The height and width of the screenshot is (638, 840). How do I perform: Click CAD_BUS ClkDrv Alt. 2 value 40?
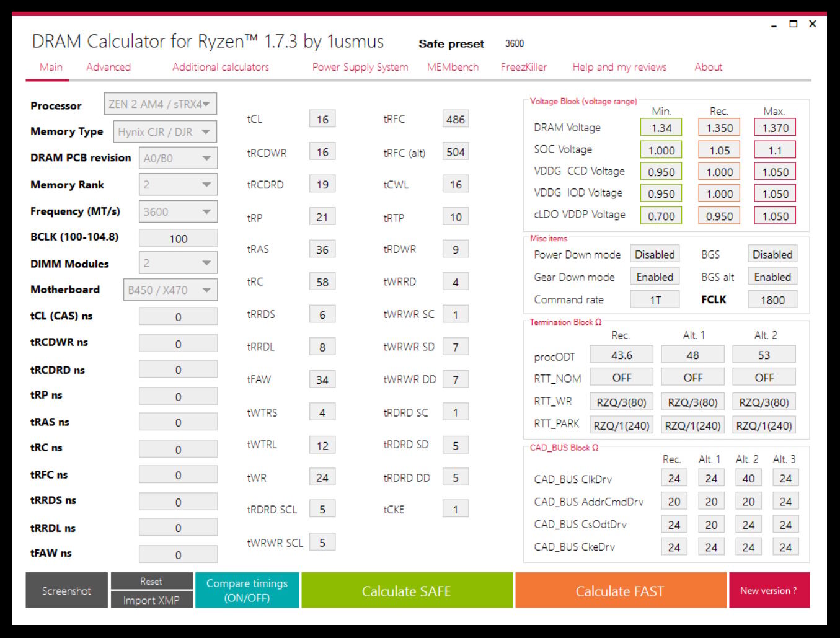pos(748,478)
